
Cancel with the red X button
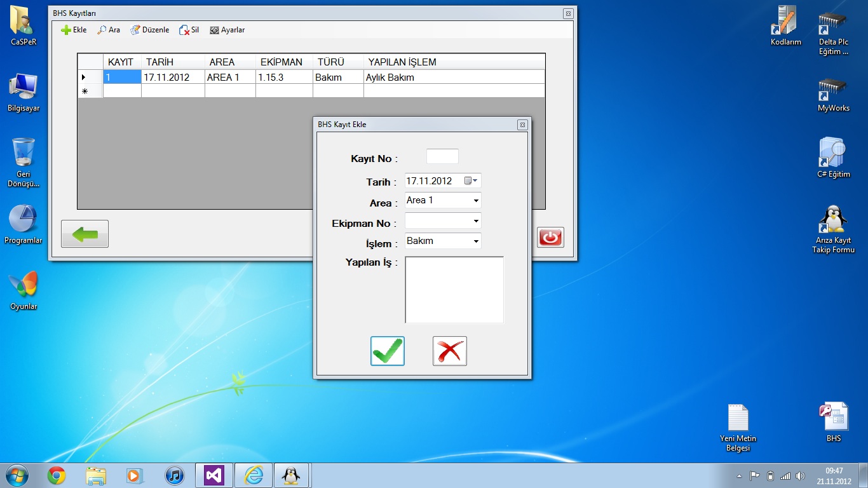(450, 351)
